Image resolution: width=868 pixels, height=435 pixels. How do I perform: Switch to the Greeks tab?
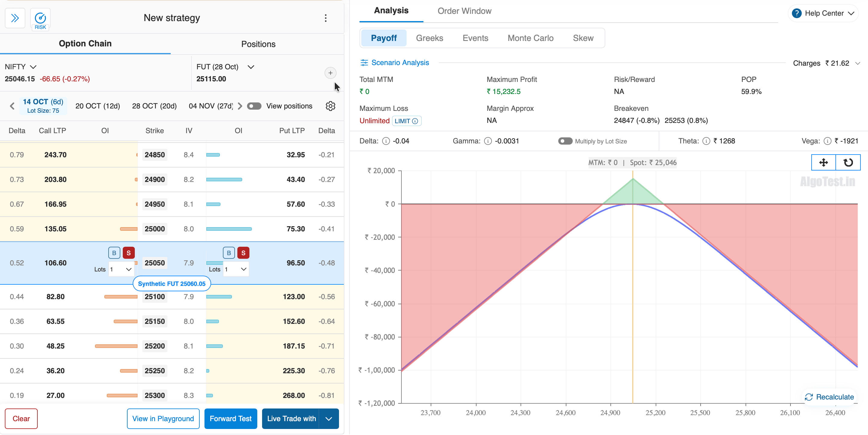(429, 38)
